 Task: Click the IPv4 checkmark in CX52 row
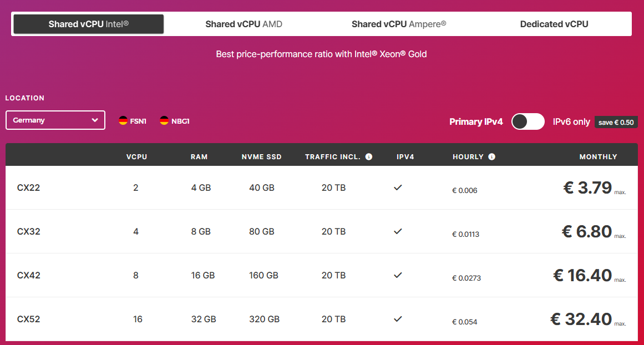click(x=398, y=319)
